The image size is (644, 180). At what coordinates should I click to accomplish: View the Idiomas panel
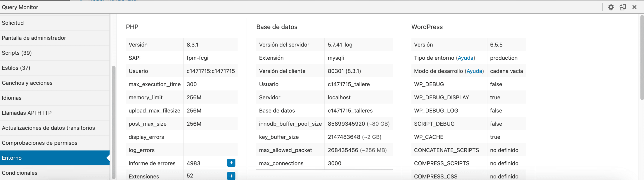pos(12,98)
